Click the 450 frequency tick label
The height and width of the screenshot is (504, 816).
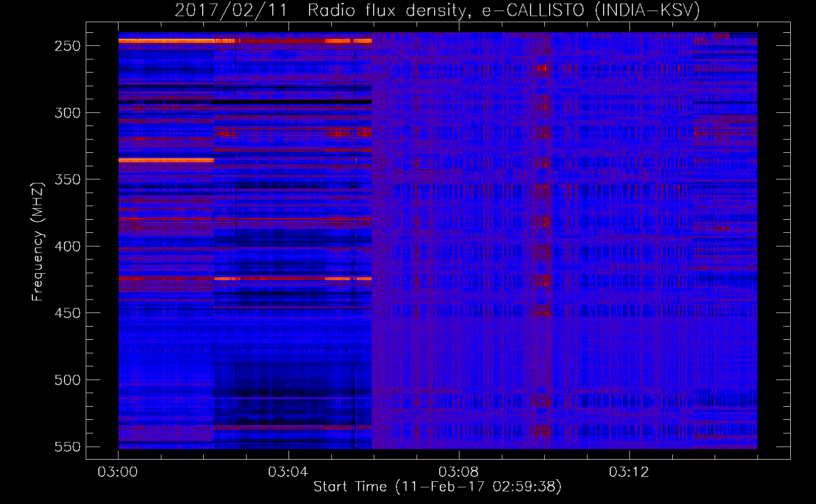point(68,313)
